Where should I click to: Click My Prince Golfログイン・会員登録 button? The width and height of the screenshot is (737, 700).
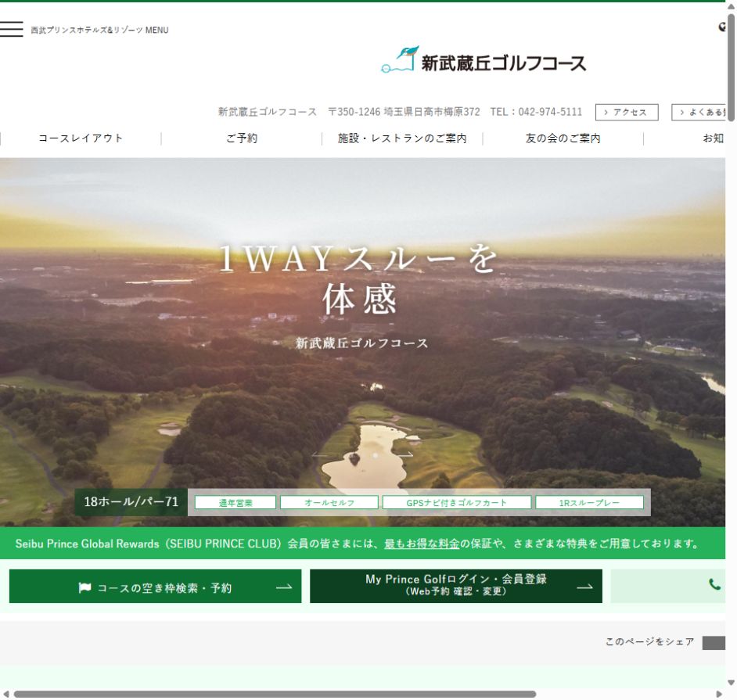pyautogui.click(x=456, y=587)
